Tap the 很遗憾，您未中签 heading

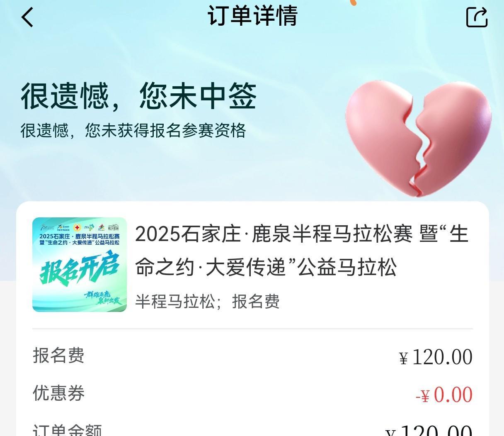(139, 96)
